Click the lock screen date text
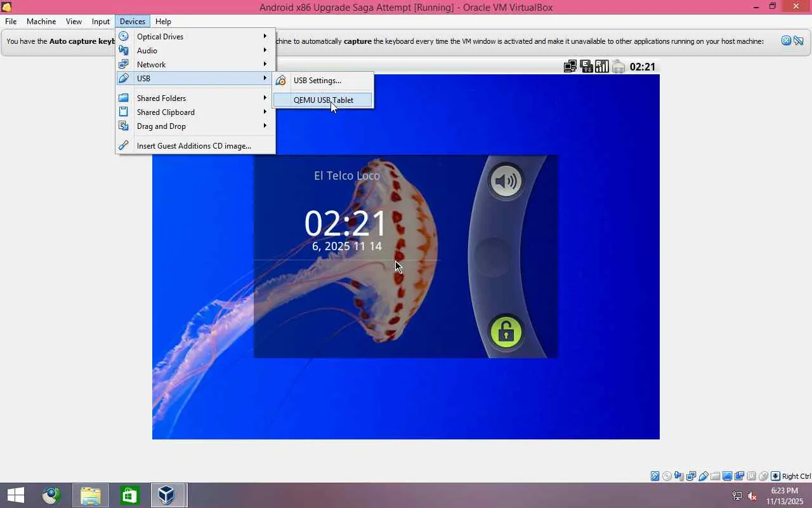The image size is (812, 508). (x=347, y=246)
